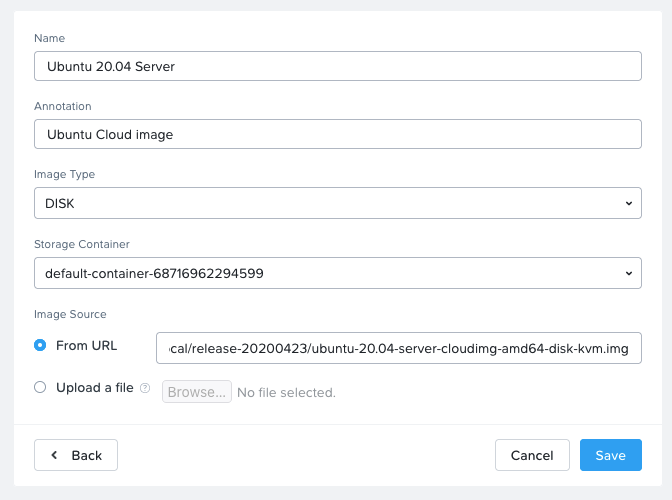The height and width of the screenshot is (500, 672).
Task: Go back with the Back button
Action: 76,455
